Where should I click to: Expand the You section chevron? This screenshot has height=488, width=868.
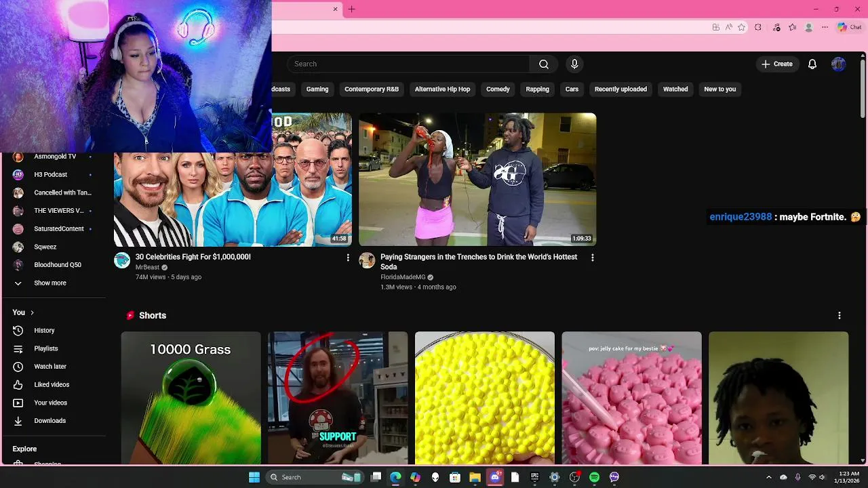[32, 312]
